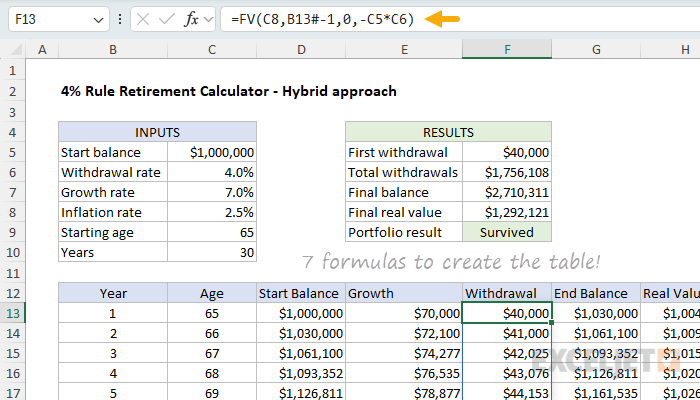Select column E header

pos(404,49)
